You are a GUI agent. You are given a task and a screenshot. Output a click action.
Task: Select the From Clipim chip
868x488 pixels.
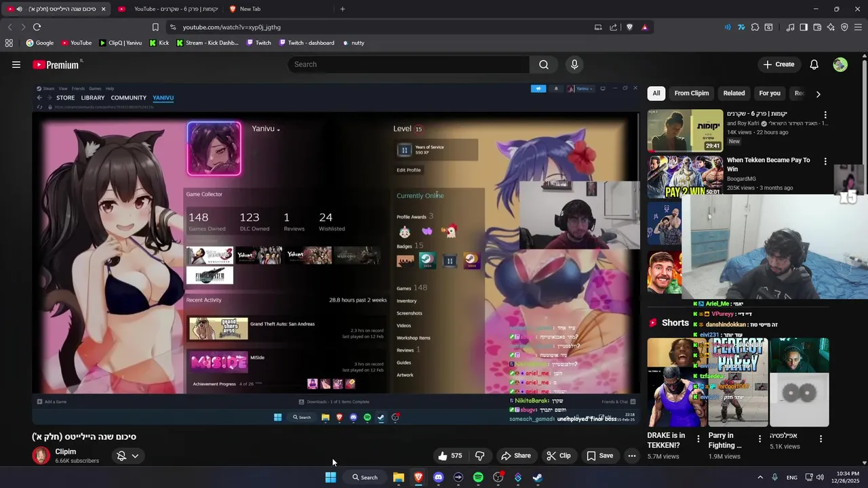(x=692, y=93)
